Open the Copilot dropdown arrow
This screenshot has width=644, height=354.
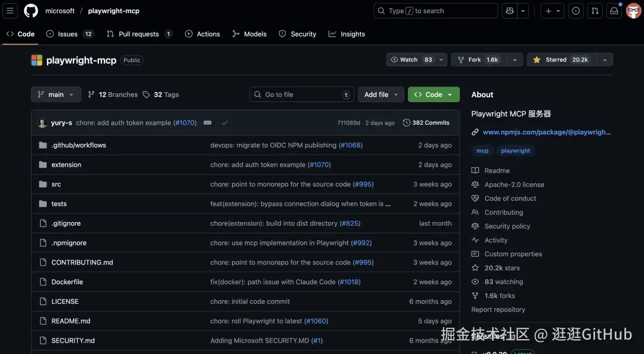coord(523,11)
